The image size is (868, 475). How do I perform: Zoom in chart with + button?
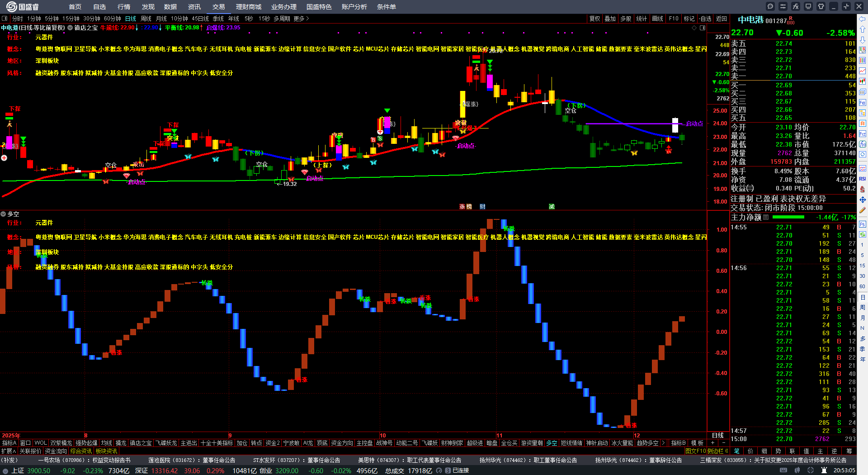[x=712, y=443]
